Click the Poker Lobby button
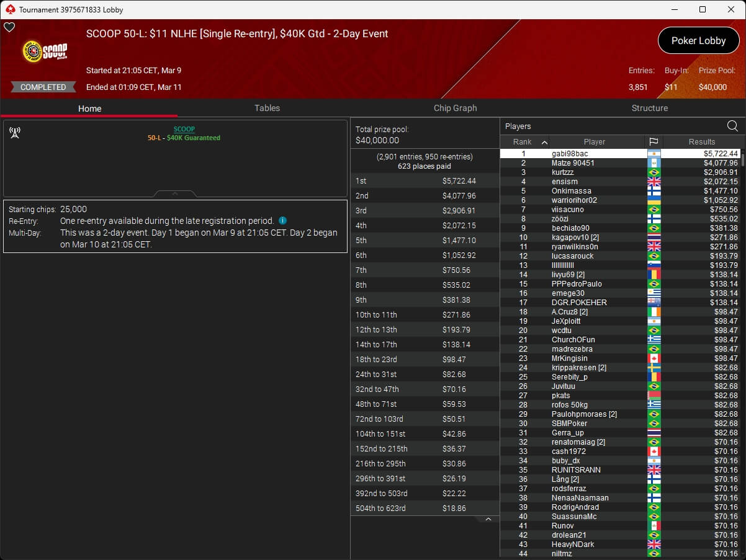This screenshot has height=560, width=746. click(x=698, y=41)
